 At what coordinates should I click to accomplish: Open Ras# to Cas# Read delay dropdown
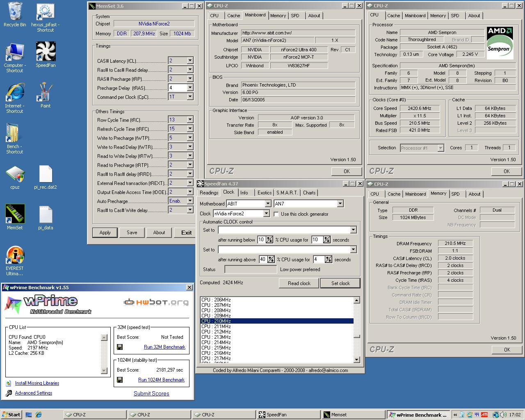pyautogui.click(x=190, y=70)
